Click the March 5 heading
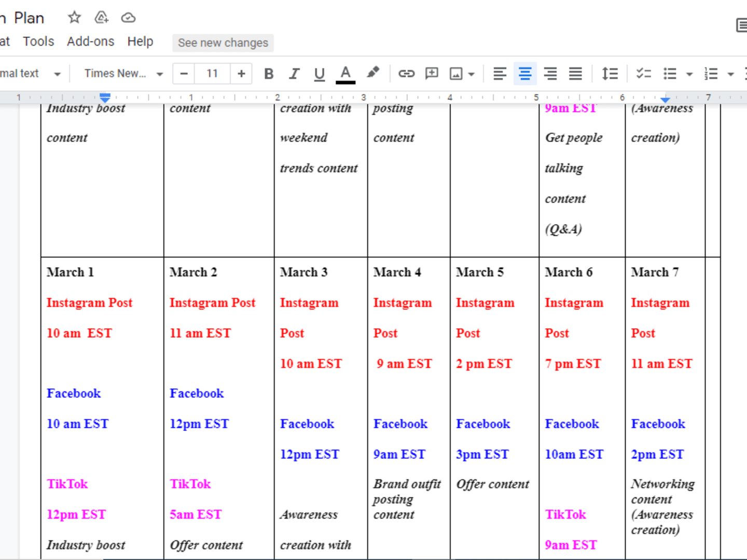This screenshot has height=560, width=747. (x=479, y=272)
